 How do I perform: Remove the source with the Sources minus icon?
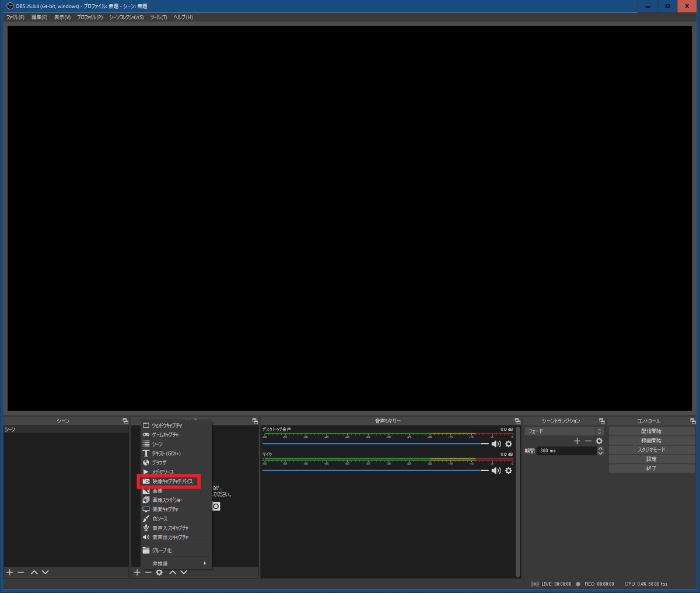click(x=148, y=573)
